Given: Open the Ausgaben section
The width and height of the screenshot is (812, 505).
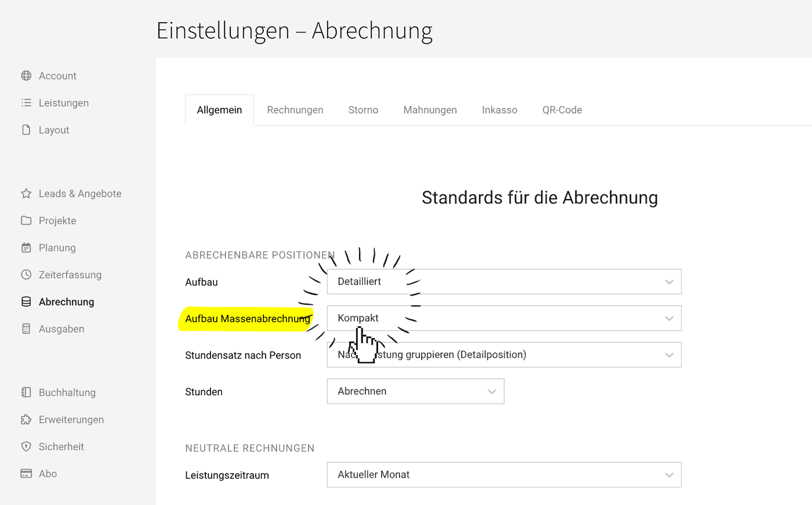Looking at the screenshot, I should pyautogui.click(x=61, y=329).
